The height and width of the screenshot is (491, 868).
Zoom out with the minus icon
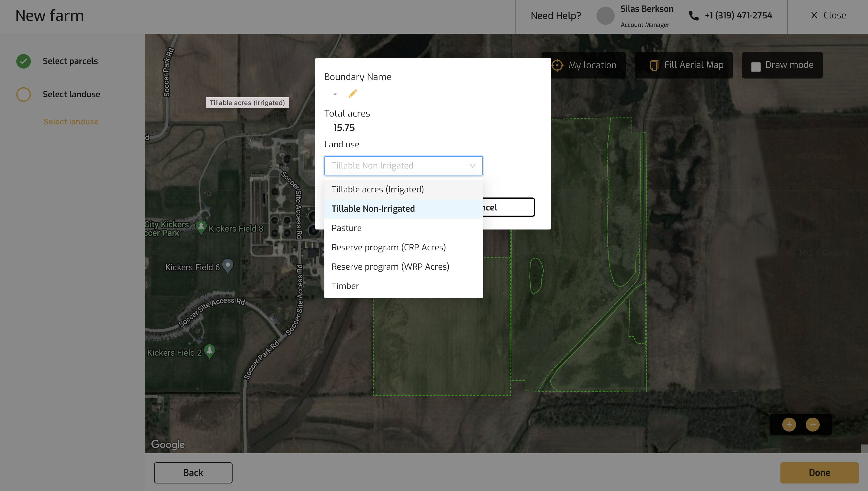point(812,425)
